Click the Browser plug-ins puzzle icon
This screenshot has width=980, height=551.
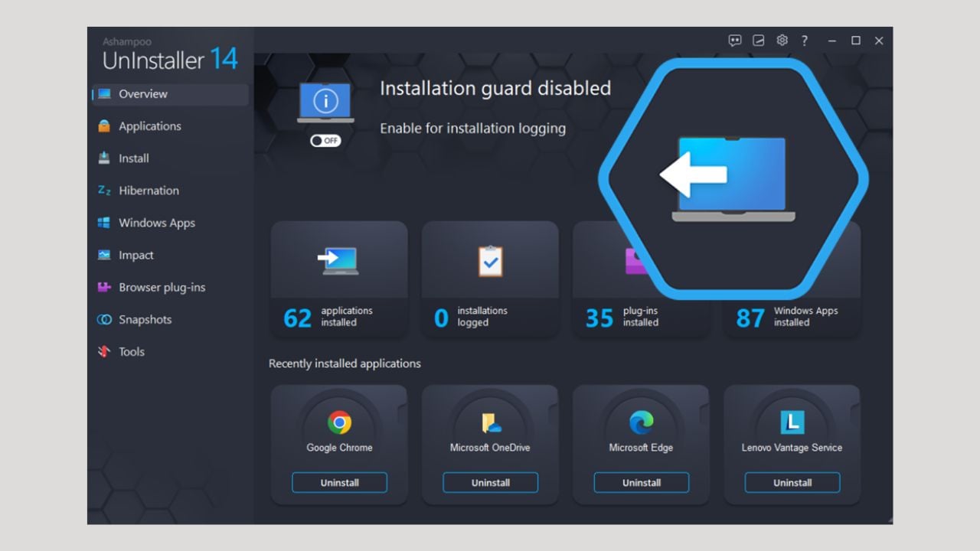104,287
